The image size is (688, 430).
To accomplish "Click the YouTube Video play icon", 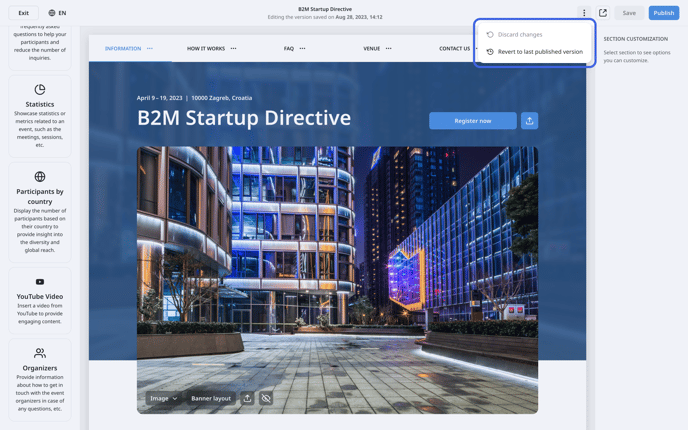I will [x=40, y=282].
